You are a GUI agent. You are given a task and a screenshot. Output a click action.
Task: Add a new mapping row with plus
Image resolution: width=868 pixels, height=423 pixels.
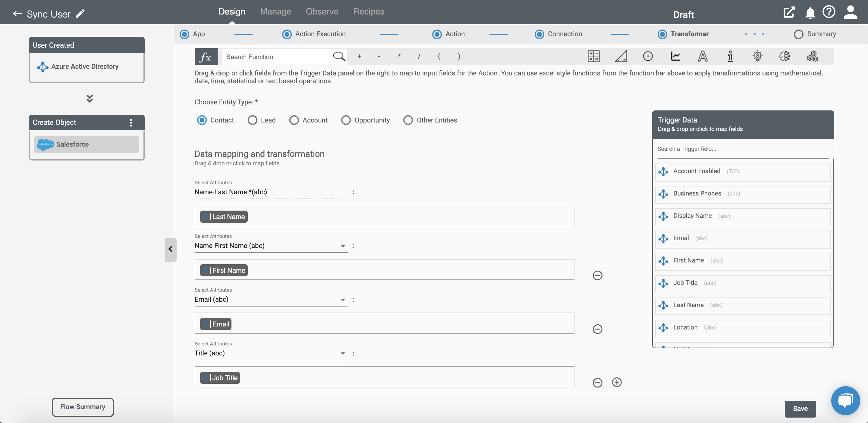coord(617,382)
